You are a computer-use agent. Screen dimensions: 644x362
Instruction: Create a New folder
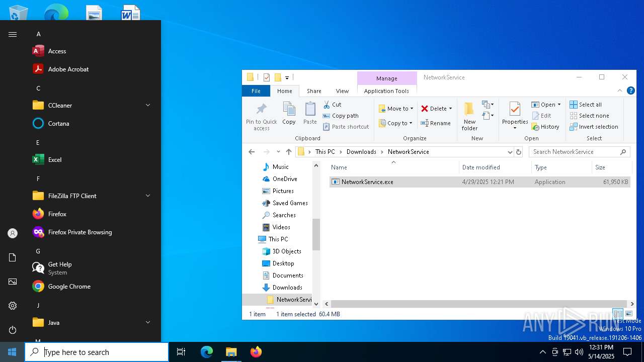click(x=469, y=116)
